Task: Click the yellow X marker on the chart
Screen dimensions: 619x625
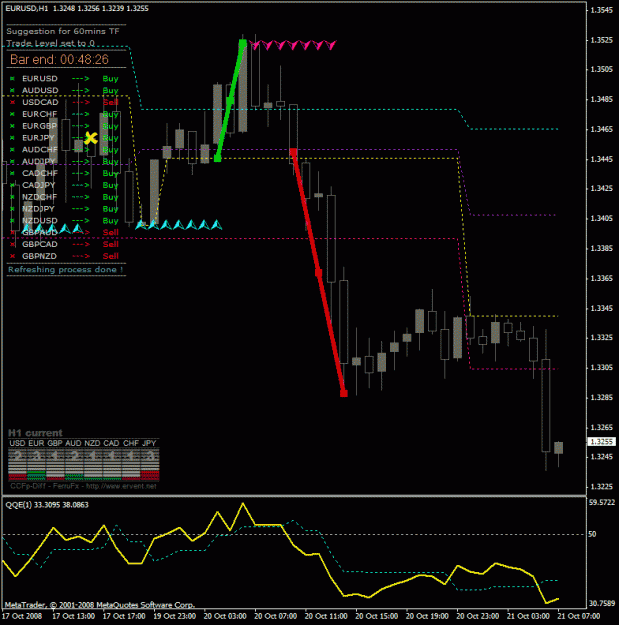Action: 91,138
